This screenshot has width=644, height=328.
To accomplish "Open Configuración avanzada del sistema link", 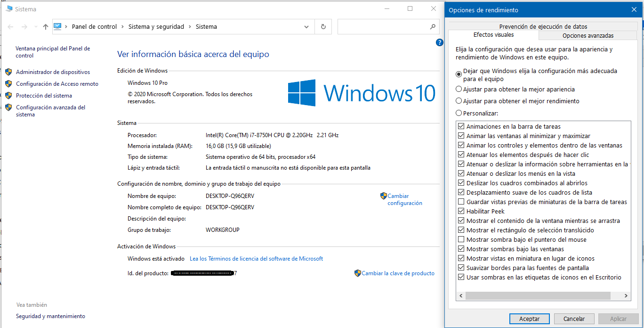I will pos(50,111).
